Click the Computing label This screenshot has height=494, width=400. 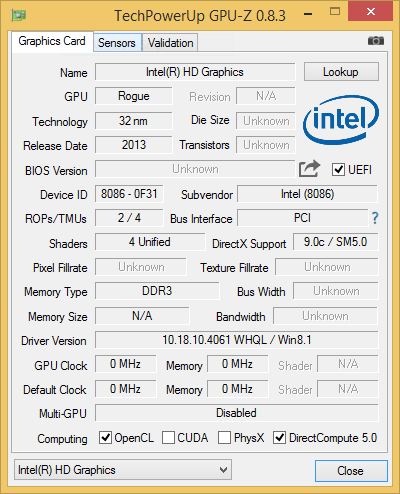click(62, 439)
